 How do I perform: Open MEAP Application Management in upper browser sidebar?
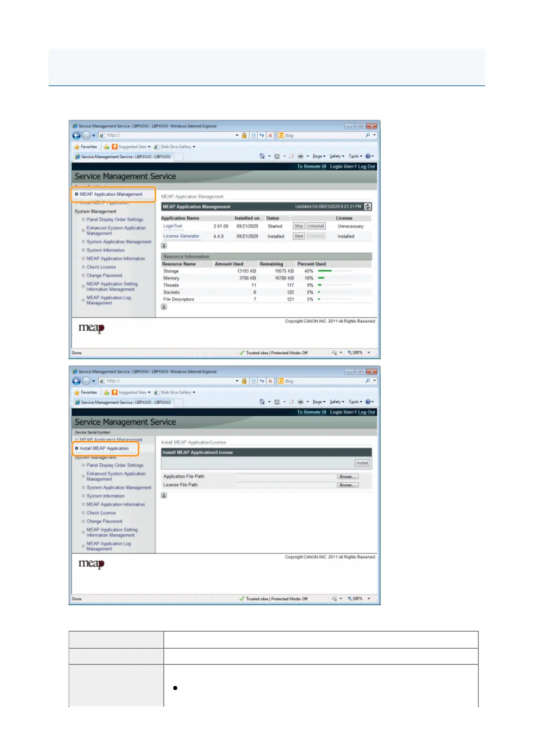tap(111, 194)
